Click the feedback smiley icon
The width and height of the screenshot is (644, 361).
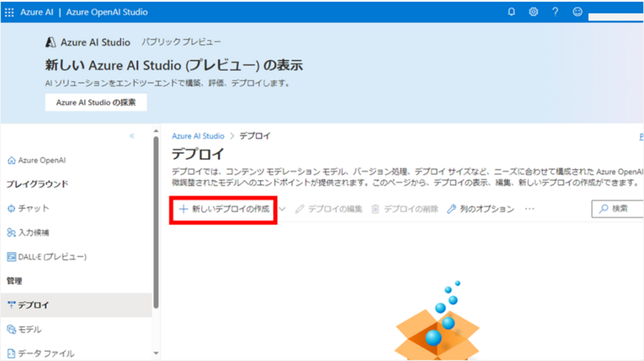(577, 12)
